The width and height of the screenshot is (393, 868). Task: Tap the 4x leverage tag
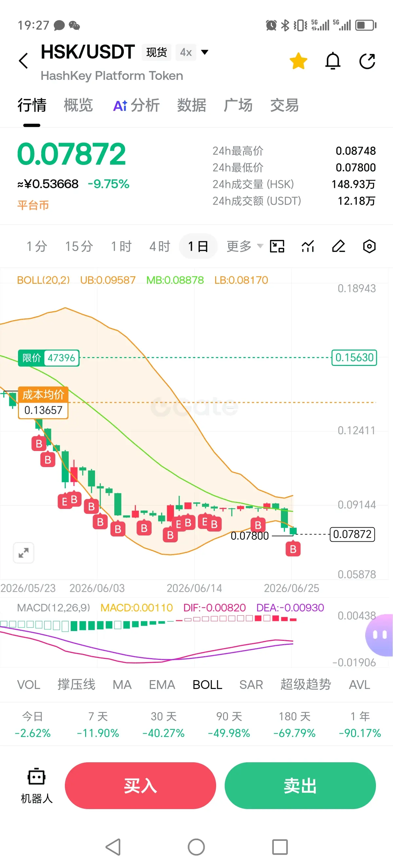186,52
